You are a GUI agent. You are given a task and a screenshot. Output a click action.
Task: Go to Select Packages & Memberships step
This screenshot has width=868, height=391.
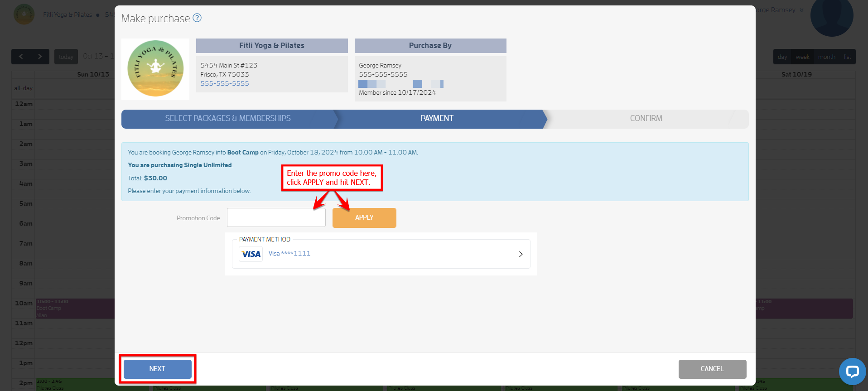click(228, 119)
